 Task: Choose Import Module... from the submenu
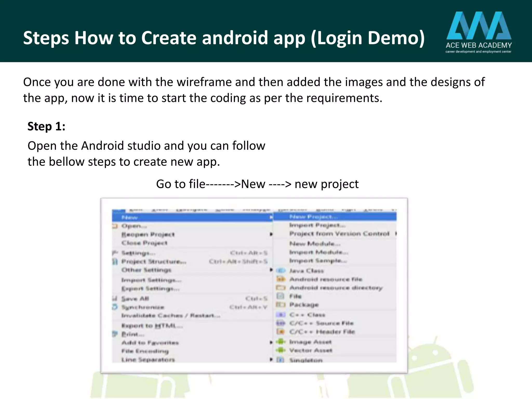(x=335, y=252)
